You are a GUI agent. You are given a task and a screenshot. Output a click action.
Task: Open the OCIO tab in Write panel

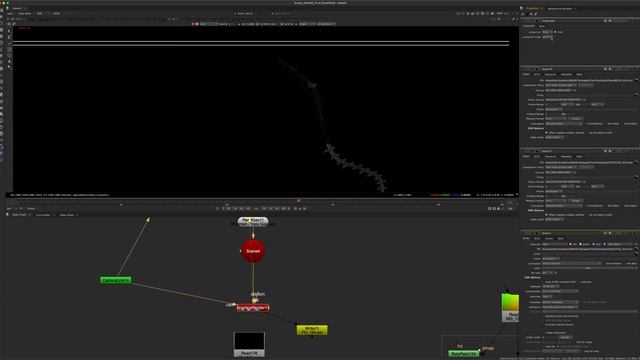point(537,238)
